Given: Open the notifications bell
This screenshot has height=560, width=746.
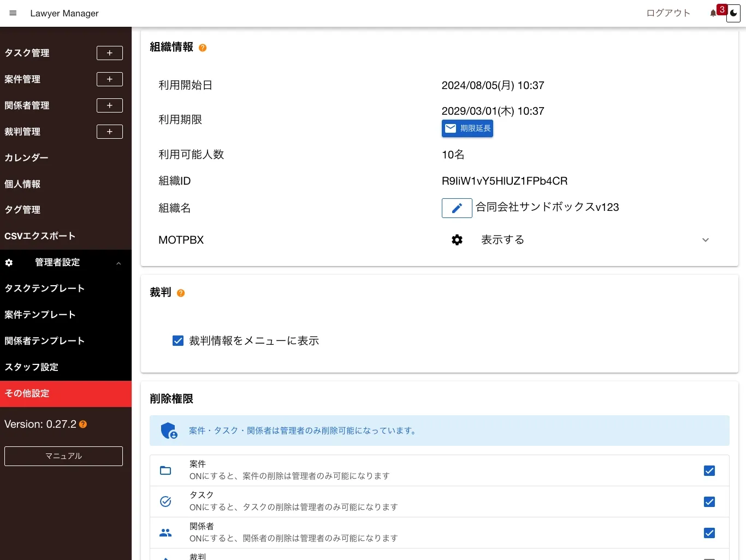Looking at the screenshot, I should pos(713,13).
